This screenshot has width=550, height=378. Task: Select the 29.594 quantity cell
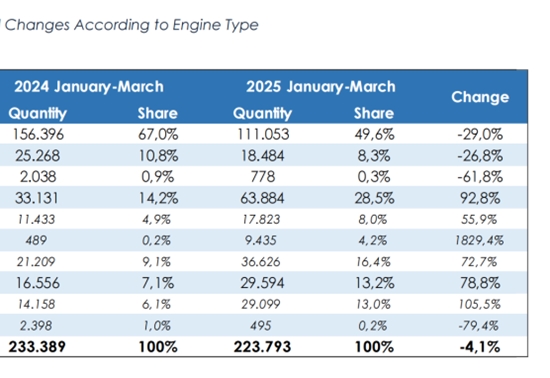[x=262, y=283]
